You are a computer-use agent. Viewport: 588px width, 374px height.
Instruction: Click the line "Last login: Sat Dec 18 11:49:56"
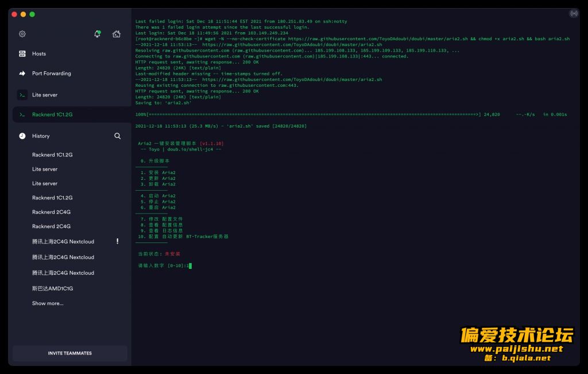pyautogui.click(x=211, y=33)
